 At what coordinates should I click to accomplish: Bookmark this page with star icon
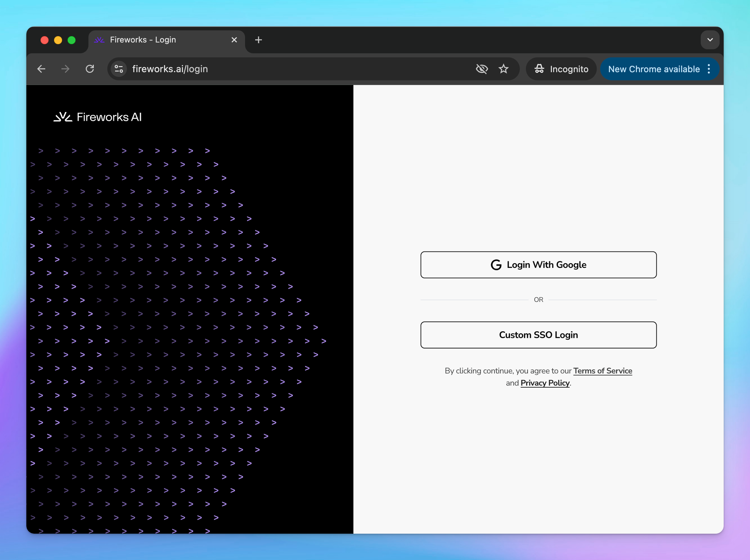[x=504, y=69]
